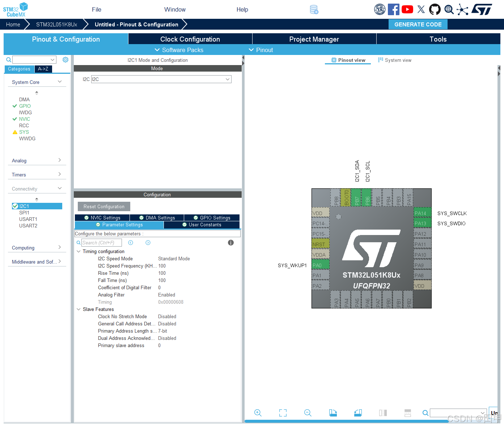Collapse the Connectivity category

click(60, 188)
